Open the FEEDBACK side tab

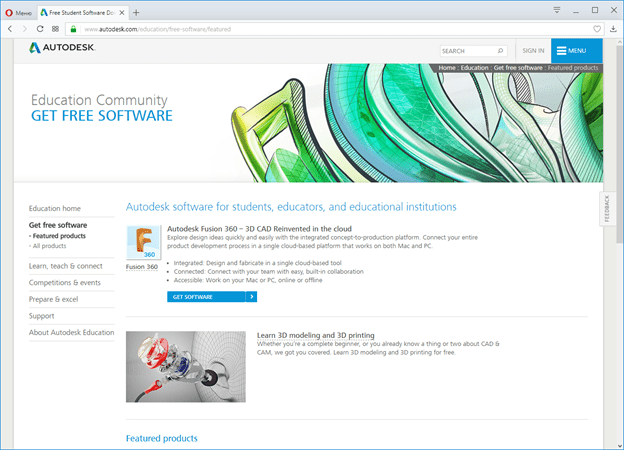click(x=607, y=208)
